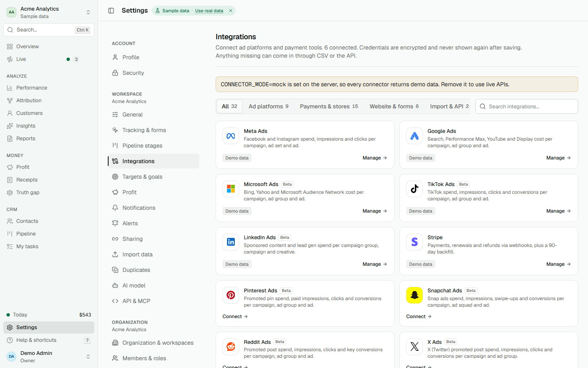Click the X Ads logo
The width and height of the screenshot is (588, 368).
point(414,346)
